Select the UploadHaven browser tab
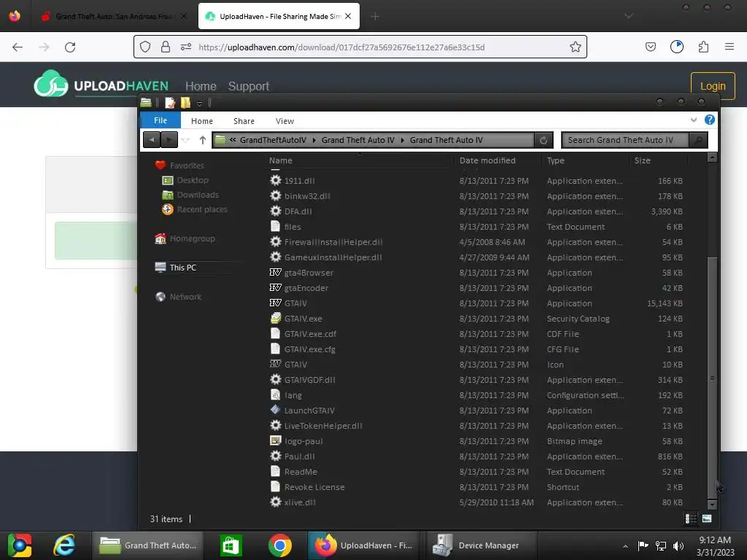Screen dimensions: 747x560 coord(279,16)
